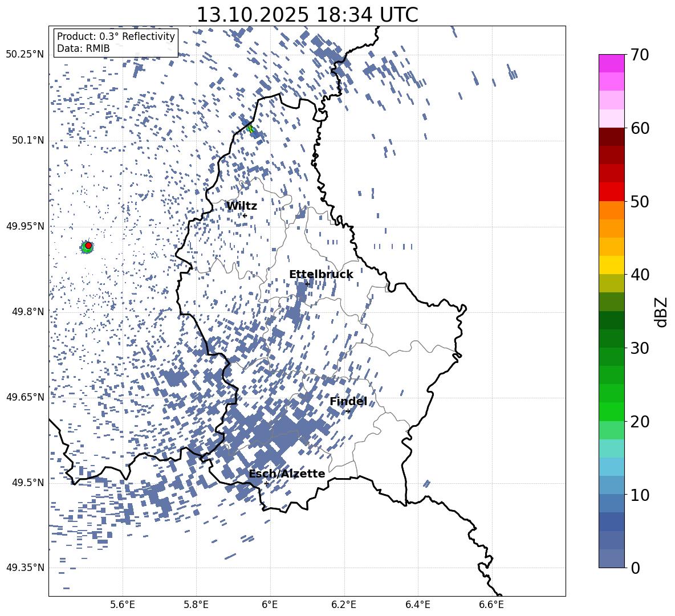Click the Wiltz location cross marker

click(x=245, y=216)
